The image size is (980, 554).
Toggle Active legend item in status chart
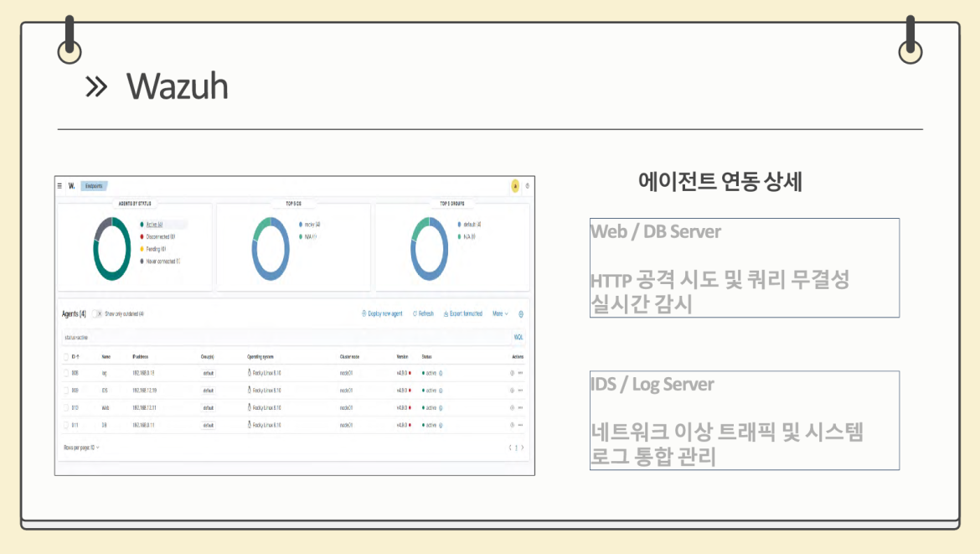point(152,225)
